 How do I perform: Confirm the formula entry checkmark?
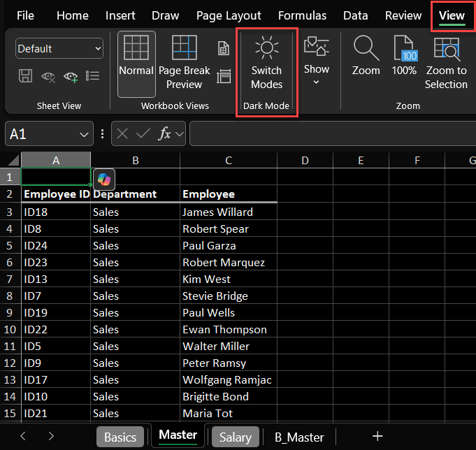point(143,133)
